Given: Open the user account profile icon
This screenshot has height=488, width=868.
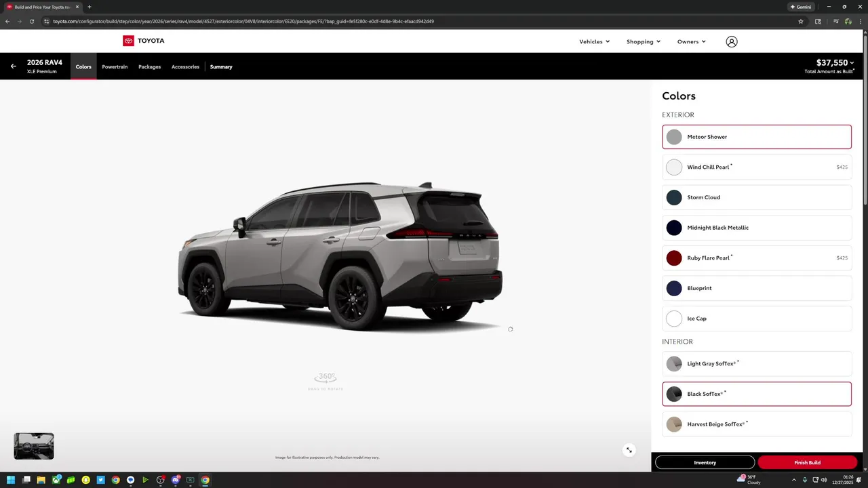Looking at the screenshot, I should pyautogui.click(x=731, y=41).
